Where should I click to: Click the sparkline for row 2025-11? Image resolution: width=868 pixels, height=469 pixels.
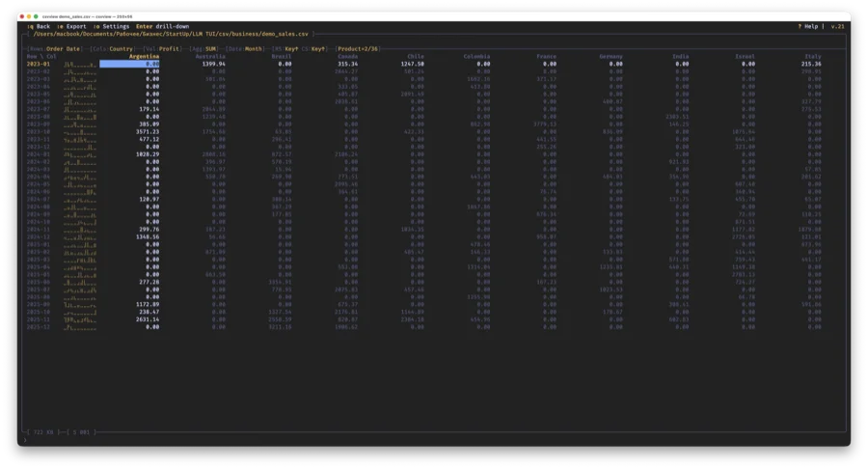(81, 319)
